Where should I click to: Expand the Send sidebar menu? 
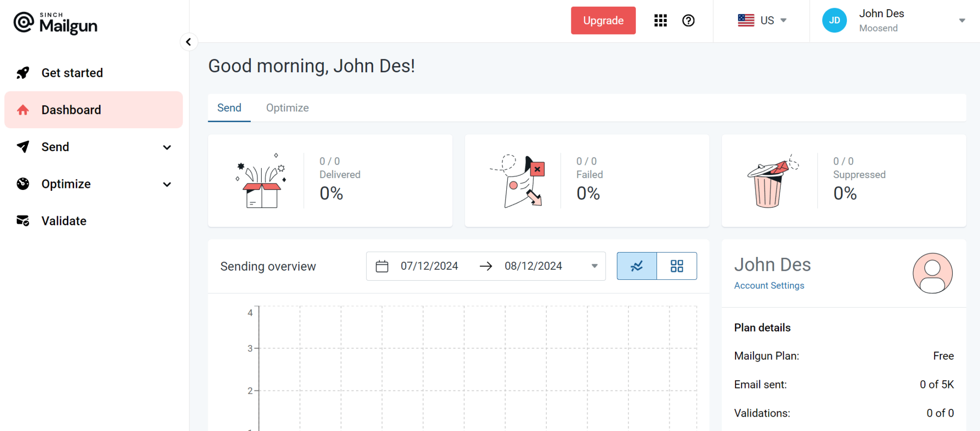point(167,147)
